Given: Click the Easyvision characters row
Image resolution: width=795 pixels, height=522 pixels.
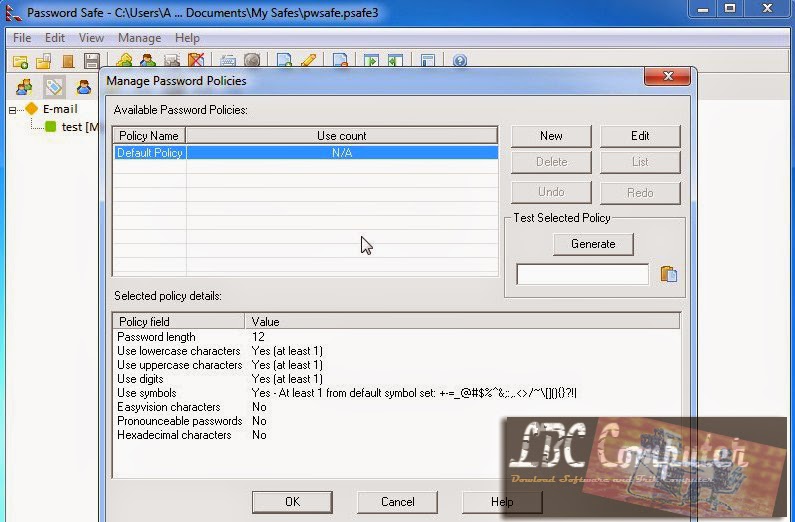Looking at the screenshot, I should [395, 407].
